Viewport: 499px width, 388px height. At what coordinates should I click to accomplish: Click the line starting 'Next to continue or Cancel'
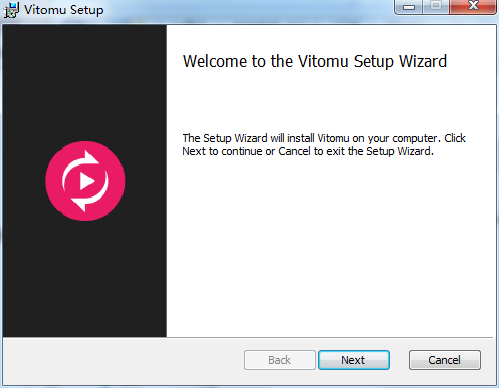pos(308,151)
